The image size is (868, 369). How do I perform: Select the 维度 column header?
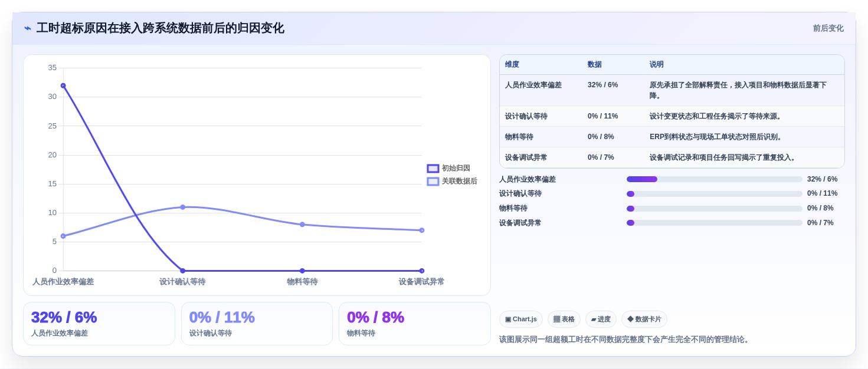512,65
